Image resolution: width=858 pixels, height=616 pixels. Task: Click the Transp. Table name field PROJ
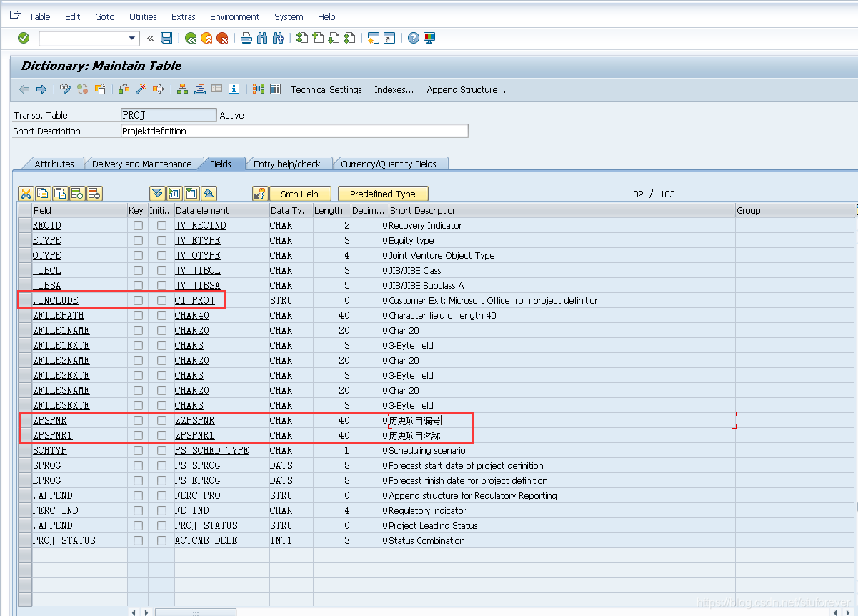tap(169, 115)
